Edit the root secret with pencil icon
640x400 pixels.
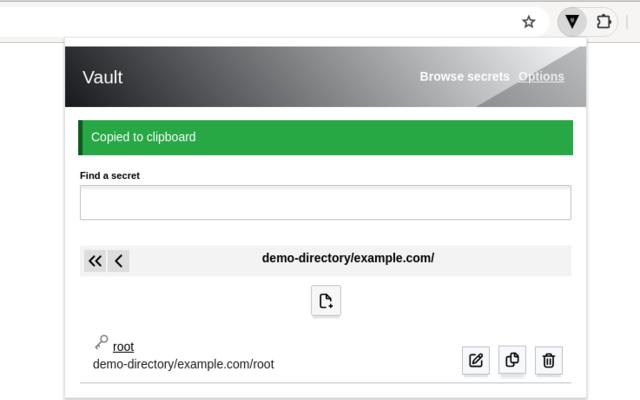(476, 360)
